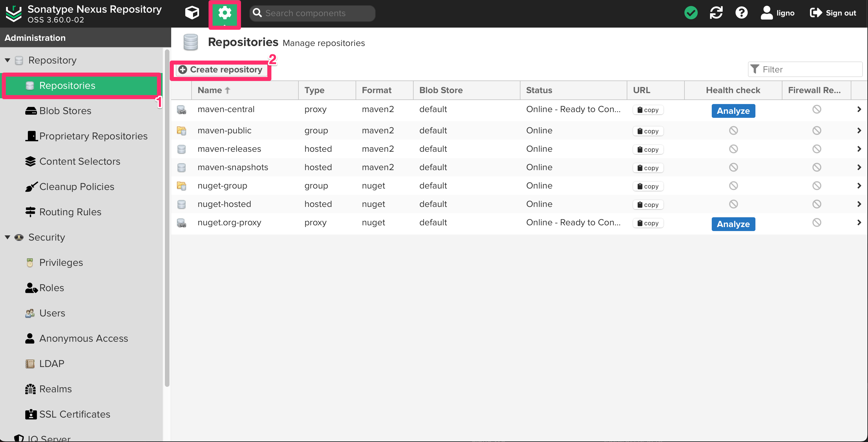Open Blob Stores in sidebar
The height and width of the screenshot is (442, 868).
[x=65, y=111]
